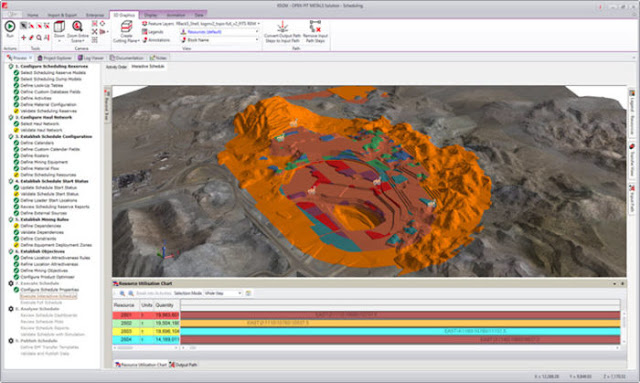Click Define Constraints step

(x=38, y=238)
